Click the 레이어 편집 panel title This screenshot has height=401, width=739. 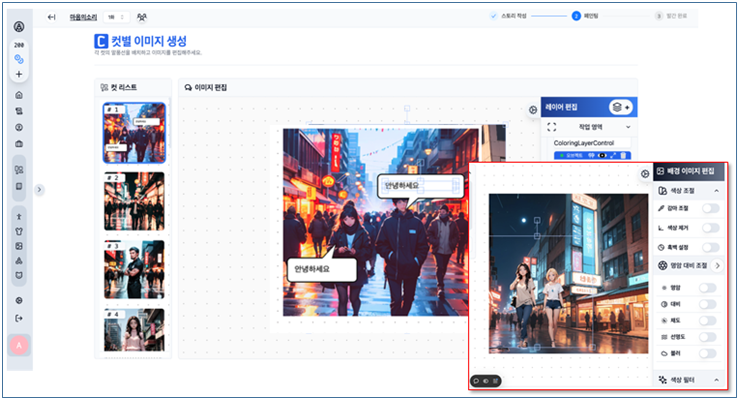[561, 107]
